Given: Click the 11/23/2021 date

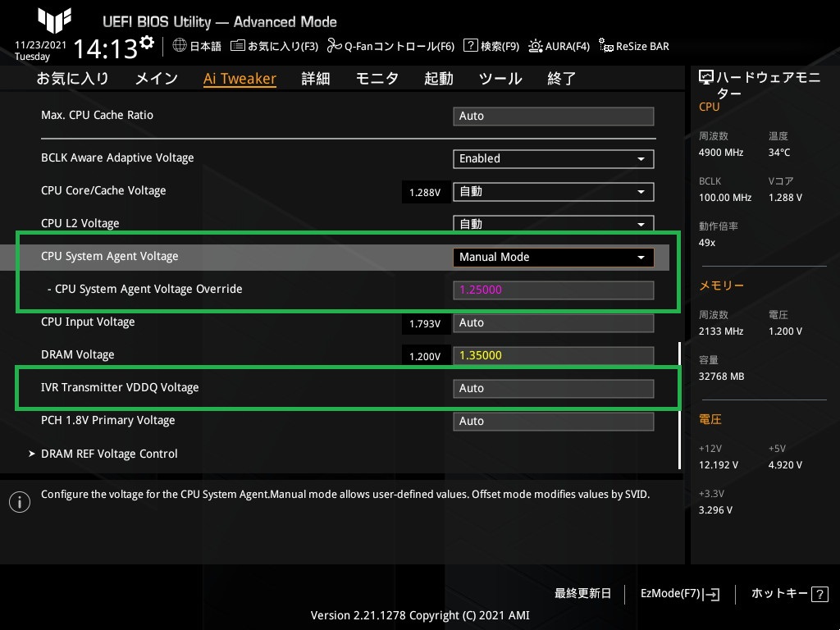Looking at the screenshot, I should click(x=41, y=45).
